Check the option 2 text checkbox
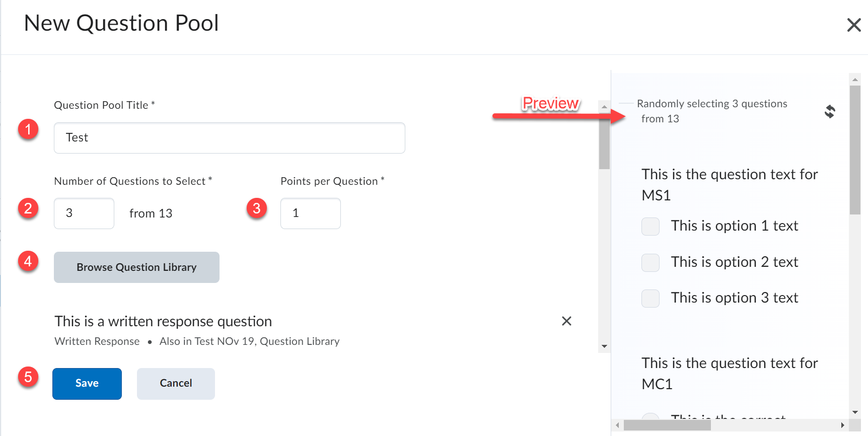The image size is (868, 436). tap(650, 263)
